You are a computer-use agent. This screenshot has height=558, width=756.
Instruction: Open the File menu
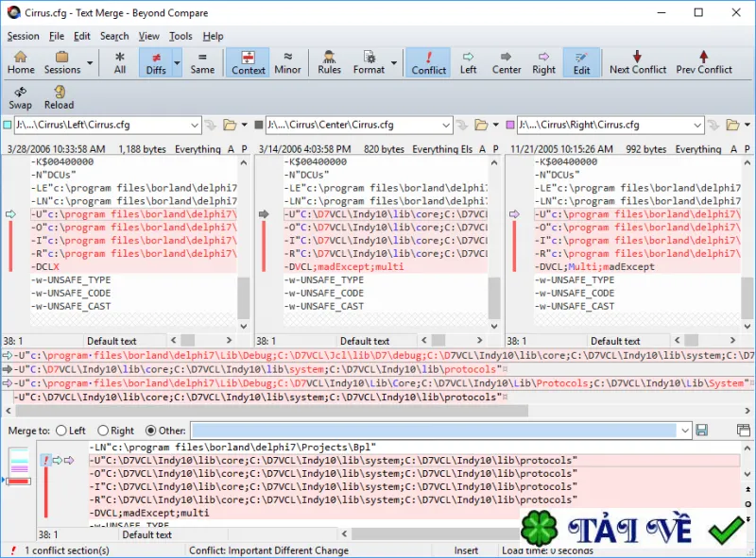coord(57,36)
